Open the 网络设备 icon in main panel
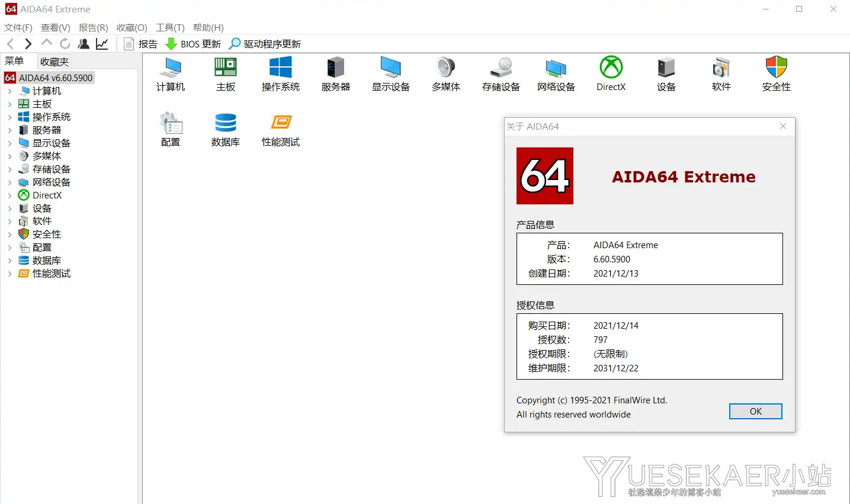 coord(556,74)
